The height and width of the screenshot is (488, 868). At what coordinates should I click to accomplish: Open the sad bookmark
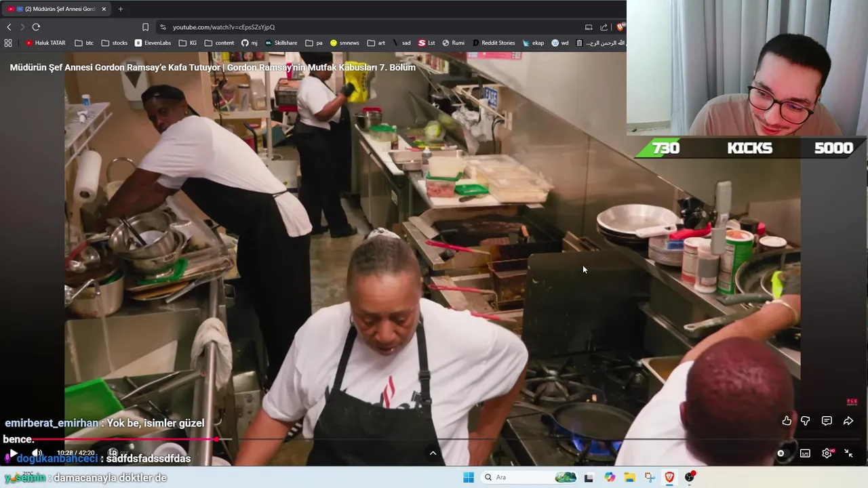401,43
